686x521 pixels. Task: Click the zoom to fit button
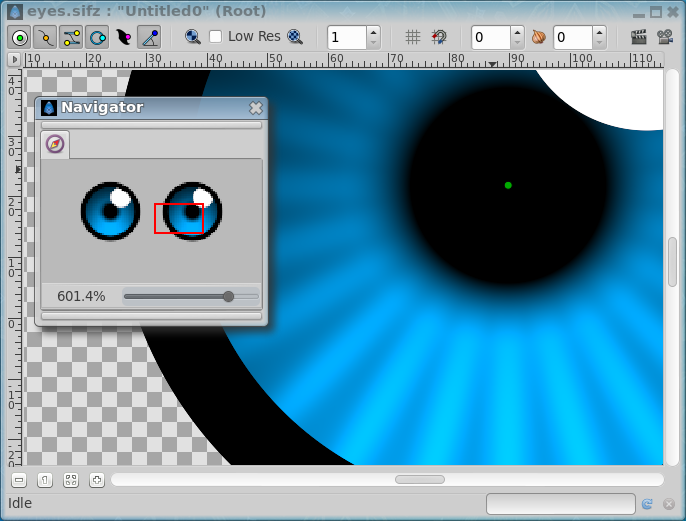click(71, 480)
